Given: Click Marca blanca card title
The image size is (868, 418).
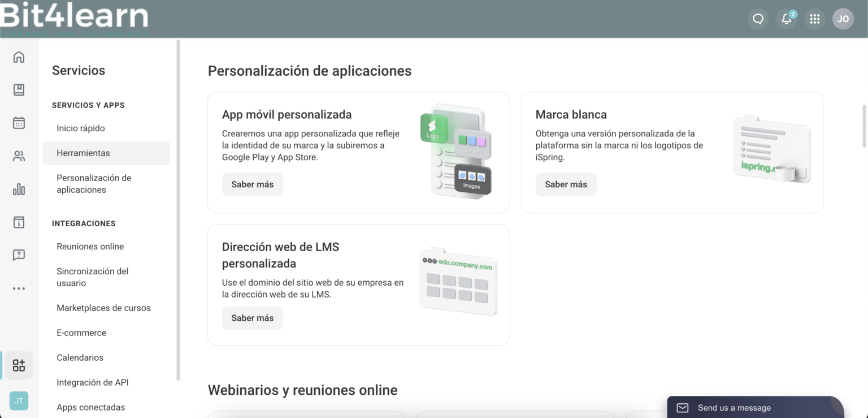Looking at the screenshot, I should [571, 115].
